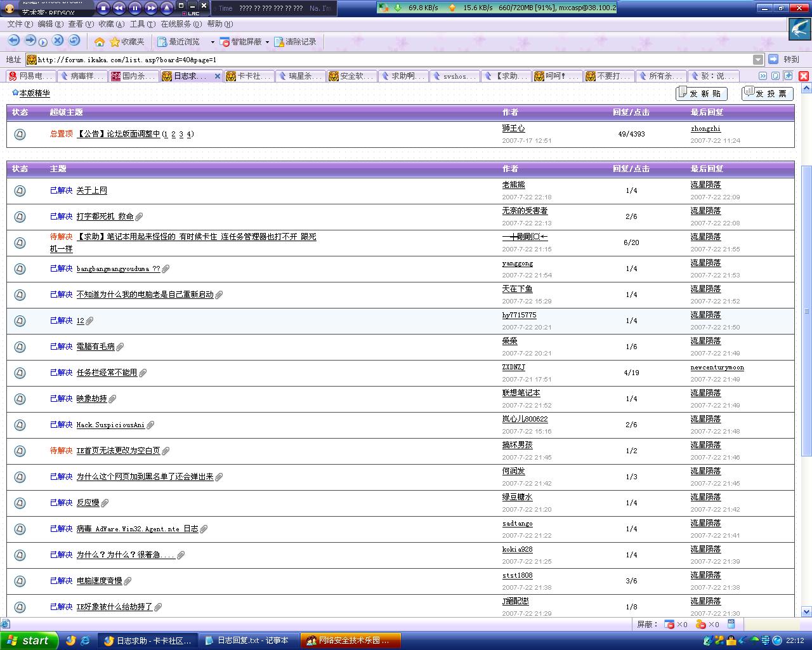
Task: Switch to 日志回复.txt Notepad in the taskbar
Action: [249, 640]
